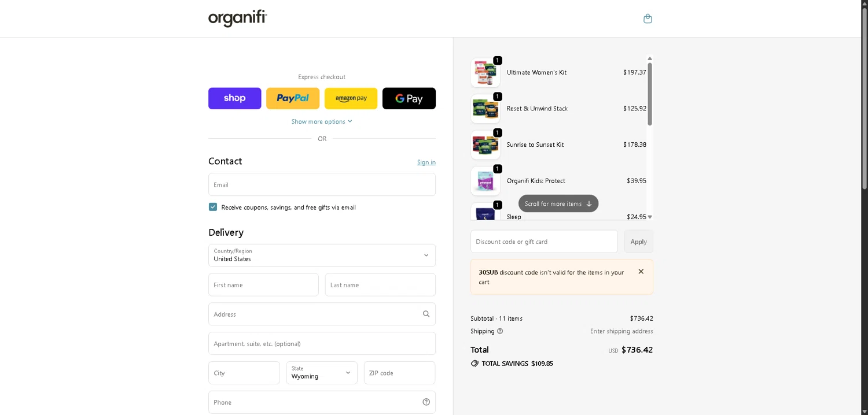Click the phone help question icon
The height and width of the screenshot is (415, 868).
coord(426,402)
